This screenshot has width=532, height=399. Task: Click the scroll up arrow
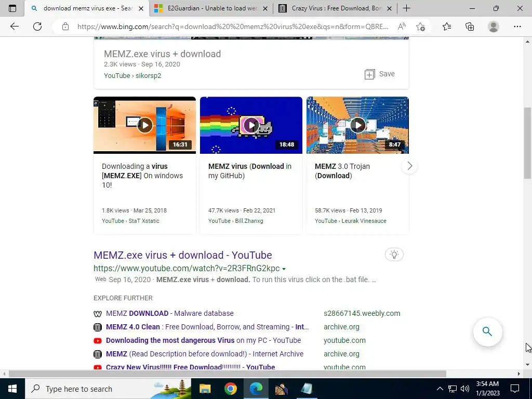pos(528,42)
